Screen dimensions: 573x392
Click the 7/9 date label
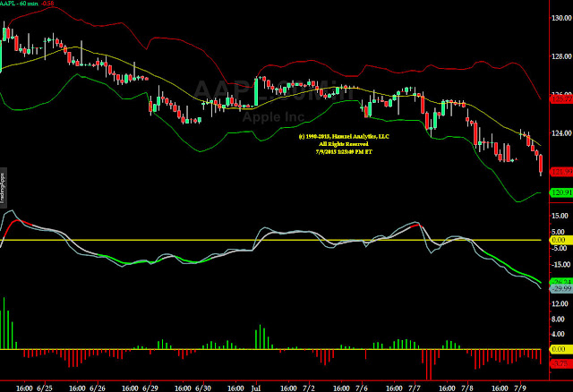(x=520, y=388)
